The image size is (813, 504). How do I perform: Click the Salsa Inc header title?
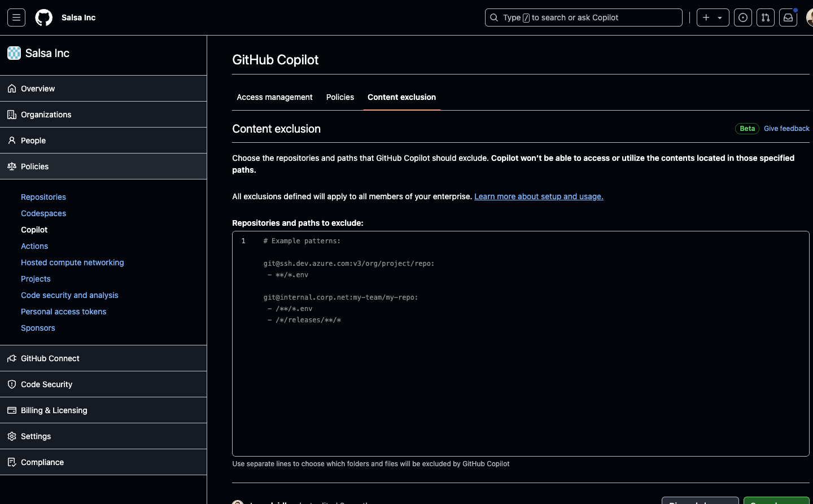pos(78,17)
